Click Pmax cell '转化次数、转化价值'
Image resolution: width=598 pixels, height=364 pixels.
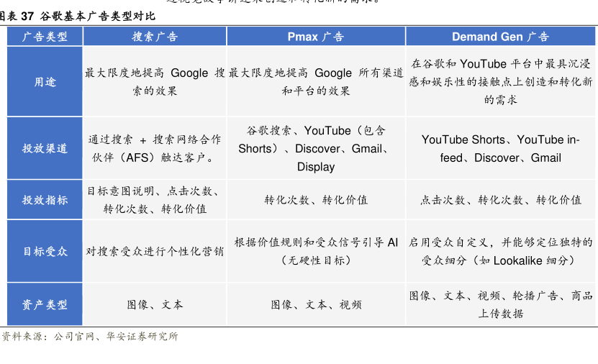[x=316, y=200]
